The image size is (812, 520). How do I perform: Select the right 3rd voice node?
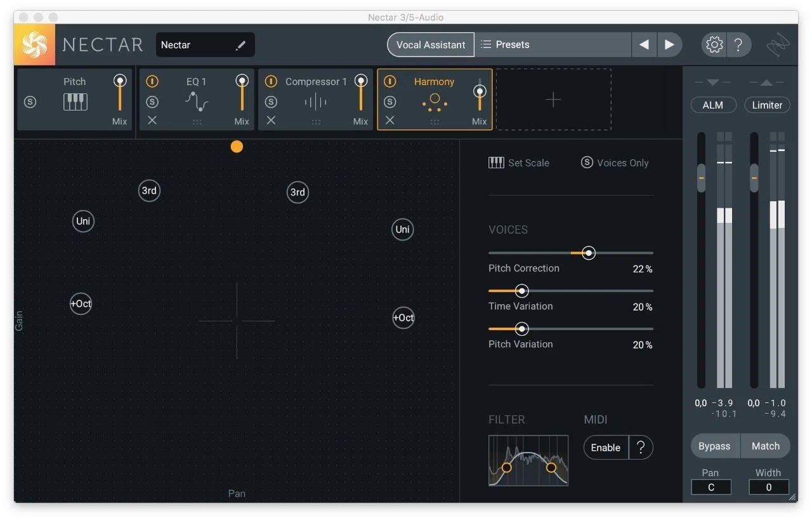pyautogui.click(x=298, y=192)
